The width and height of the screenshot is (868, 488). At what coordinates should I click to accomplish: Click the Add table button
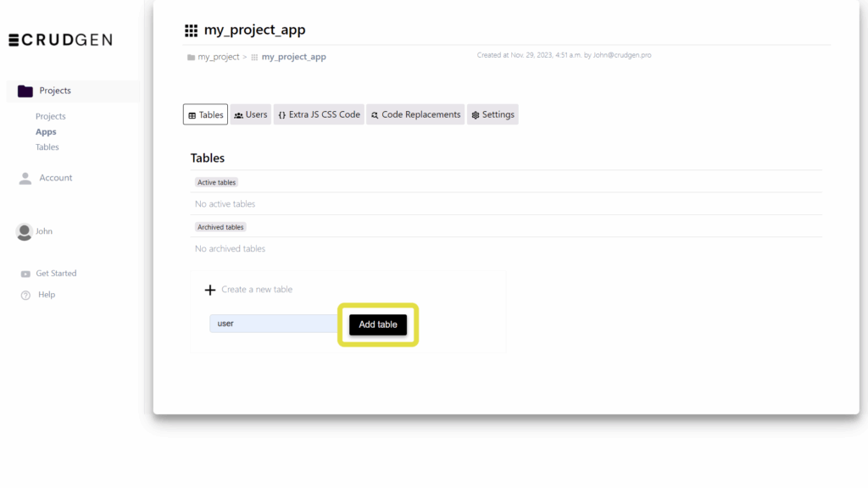point(377,324)
